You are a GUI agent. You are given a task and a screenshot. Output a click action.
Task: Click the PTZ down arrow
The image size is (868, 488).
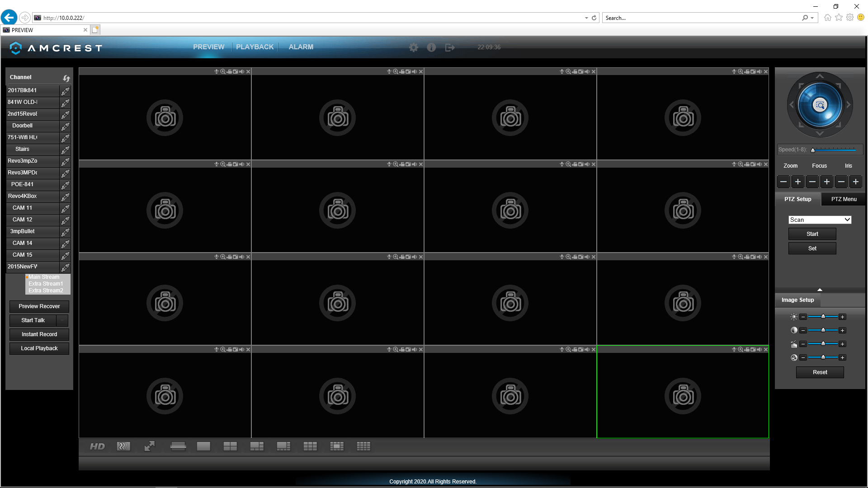point(820,134)
